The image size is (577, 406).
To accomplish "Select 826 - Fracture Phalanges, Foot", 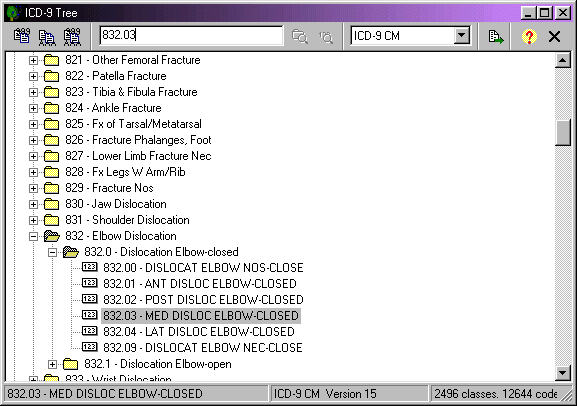I will [138, 140].
